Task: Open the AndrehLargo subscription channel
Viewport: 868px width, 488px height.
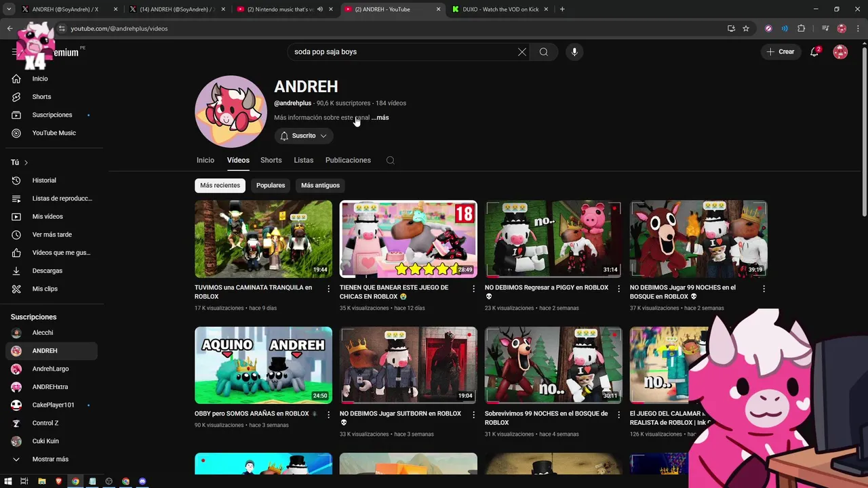Action: pyautogui.click(x=51, y=369)
